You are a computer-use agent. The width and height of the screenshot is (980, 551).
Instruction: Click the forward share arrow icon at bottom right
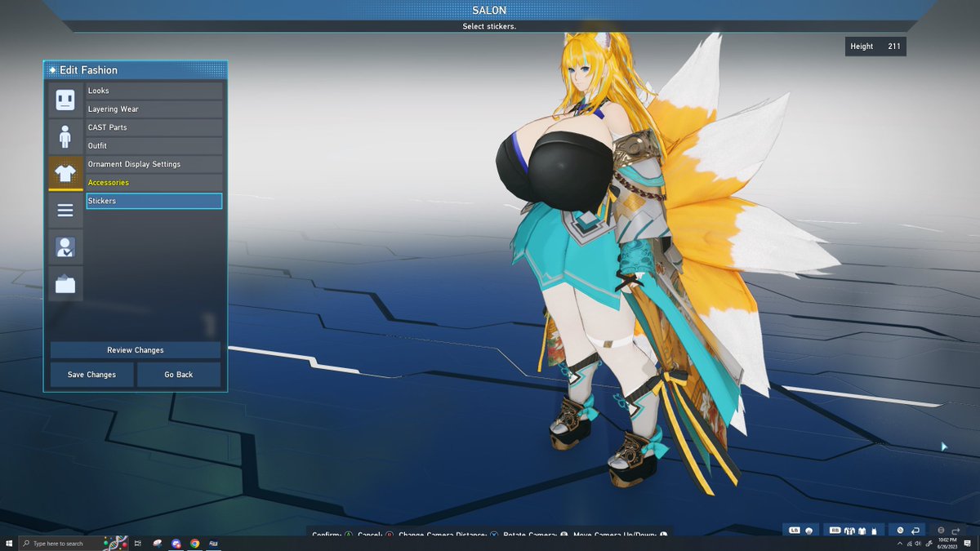point(955,531)
